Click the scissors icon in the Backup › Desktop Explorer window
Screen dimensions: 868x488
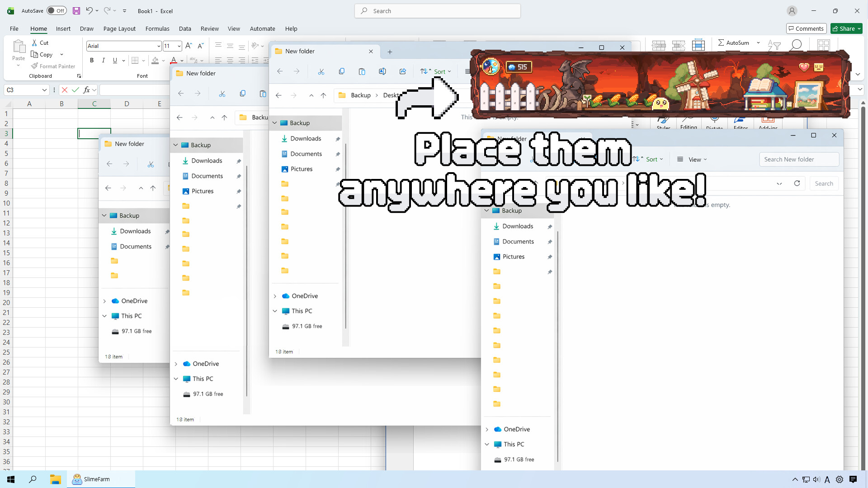[x=321, y=71]
